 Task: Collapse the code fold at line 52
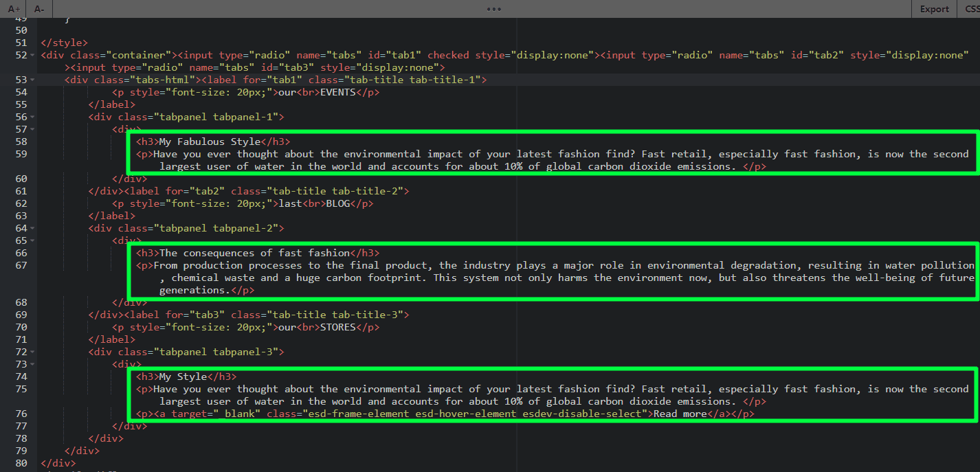click(31, 55)
